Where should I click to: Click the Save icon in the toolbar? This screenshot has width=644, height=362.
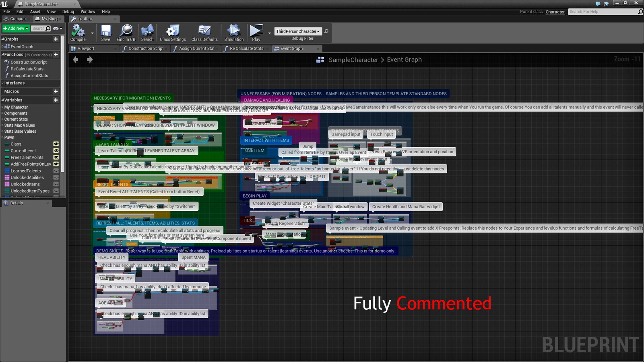click(x=105, y=32)
